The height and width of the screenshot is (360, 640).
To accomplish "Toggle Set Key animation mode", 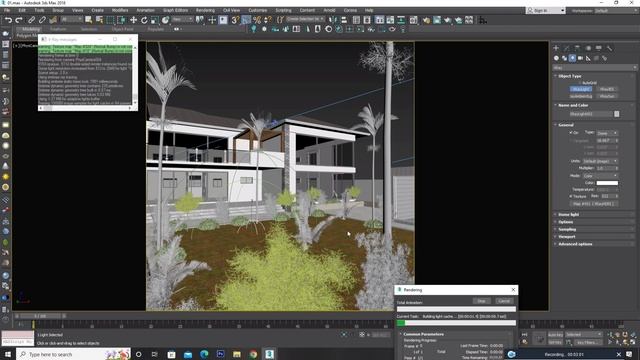I will coord(555,342).
